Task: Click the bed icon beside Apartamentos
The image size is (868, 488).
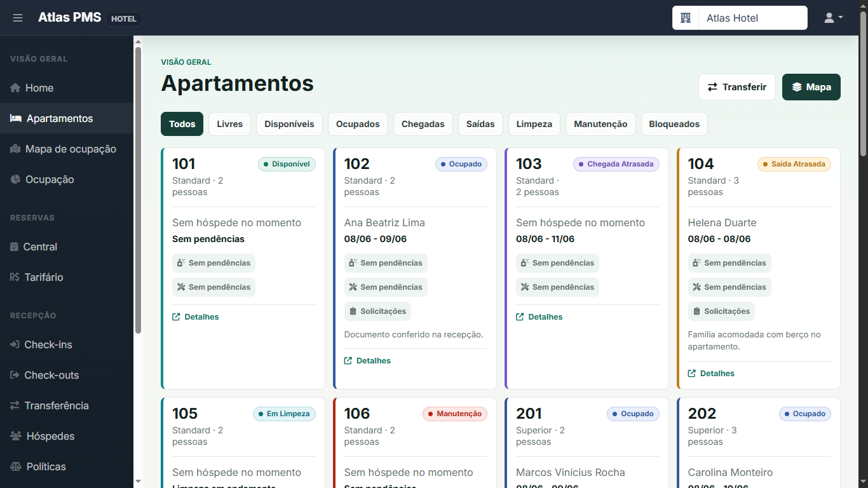Action: pyautogui.click(x=16, y=118)
